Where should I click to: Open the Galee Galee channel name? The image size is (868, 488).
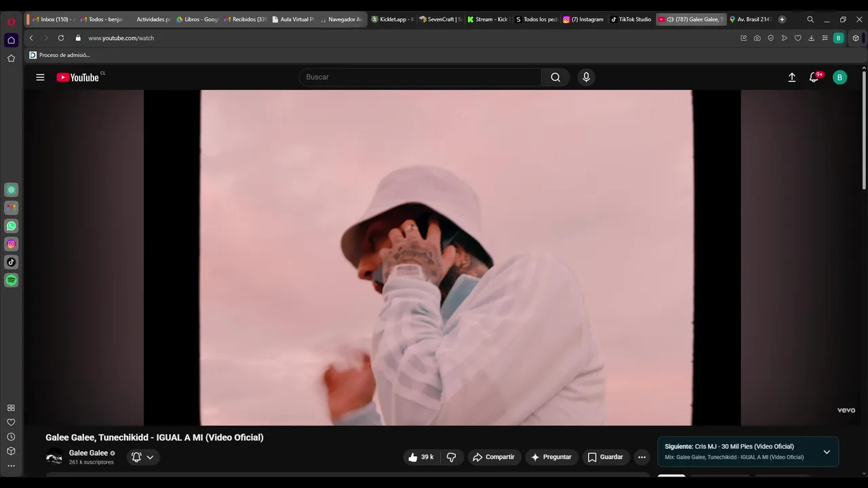[x=88, y=453]
